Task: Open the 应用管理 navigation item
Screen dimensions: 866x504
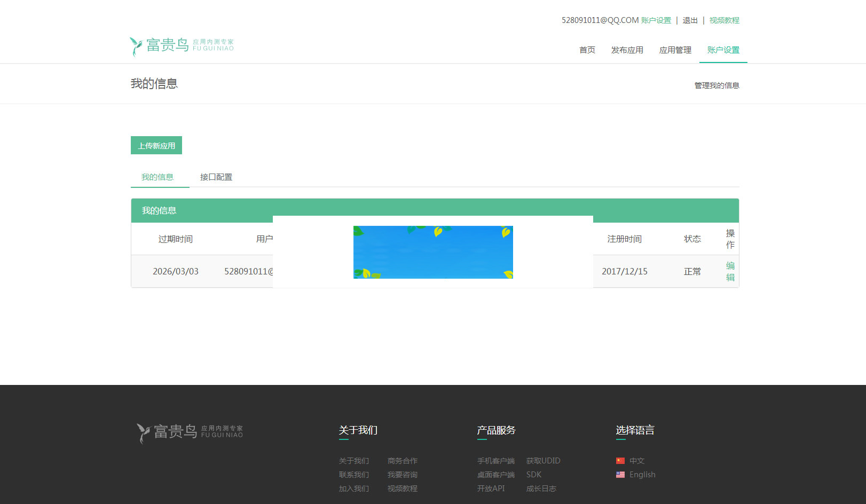Action: click(675, 50)
